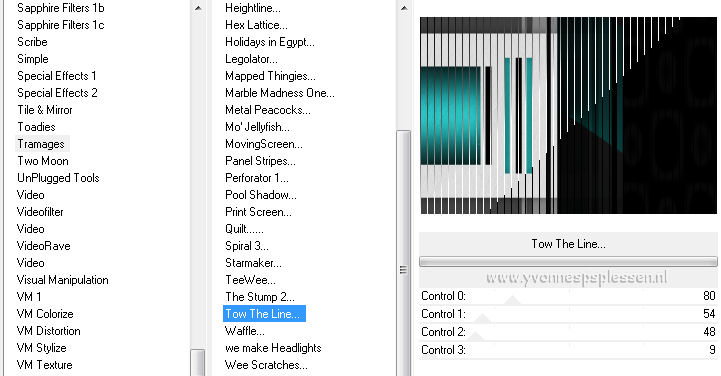721x376 pixels.
Task: Open the Pool Shadow filter
Action: pos(261,195)
